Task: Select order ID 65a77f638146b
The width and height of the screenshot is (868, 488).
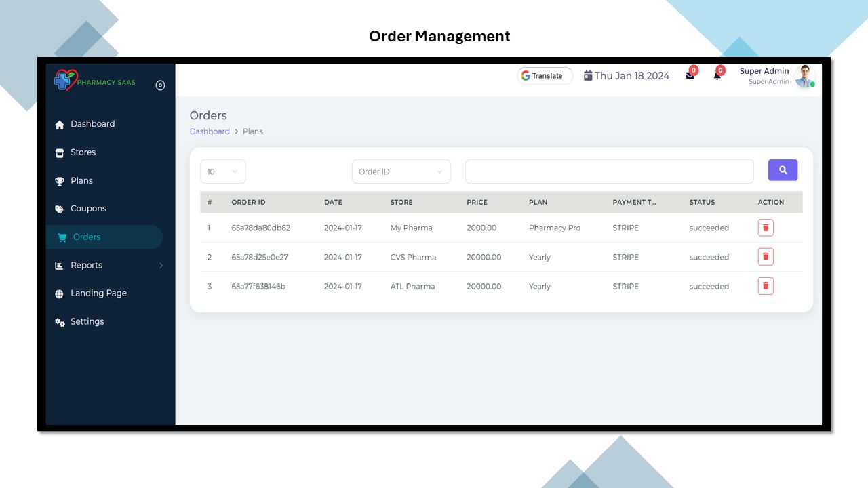Action: 258,287
